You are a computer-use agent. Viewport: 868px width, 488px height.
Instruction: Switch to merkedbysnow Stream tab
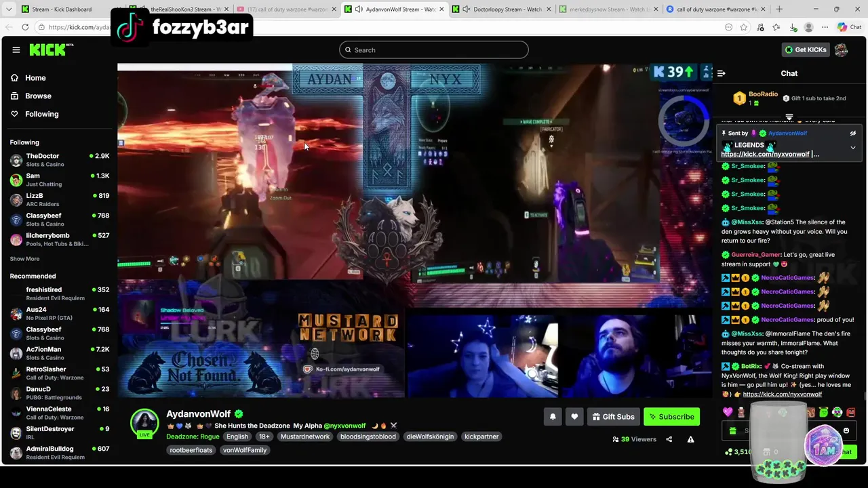[x=607, y=9]
